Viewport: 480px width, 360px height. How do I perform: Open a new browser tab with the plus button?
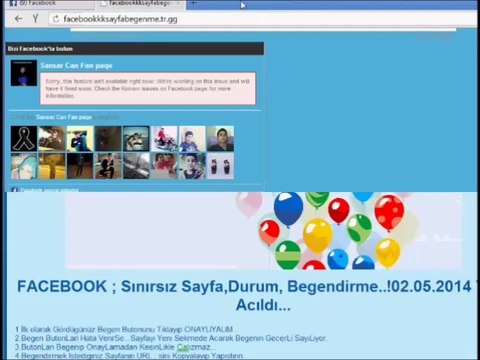point(193,3)
